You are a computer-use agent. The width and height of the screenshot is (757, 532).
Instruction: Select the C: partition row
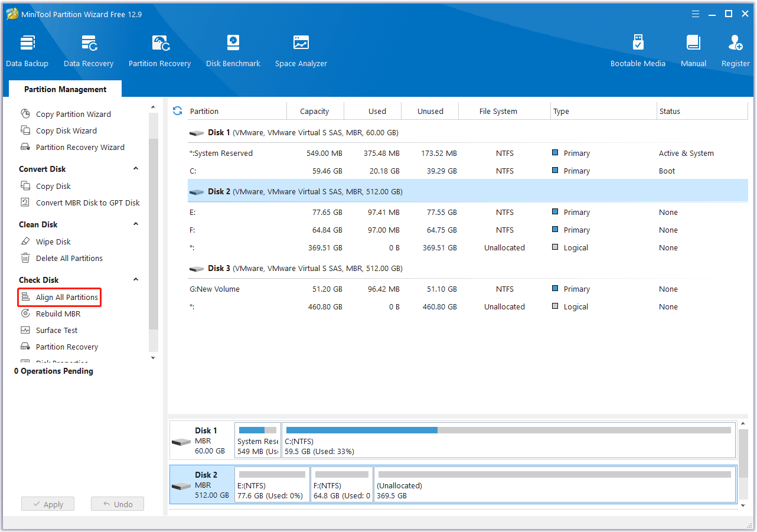(x=468, y=171)
